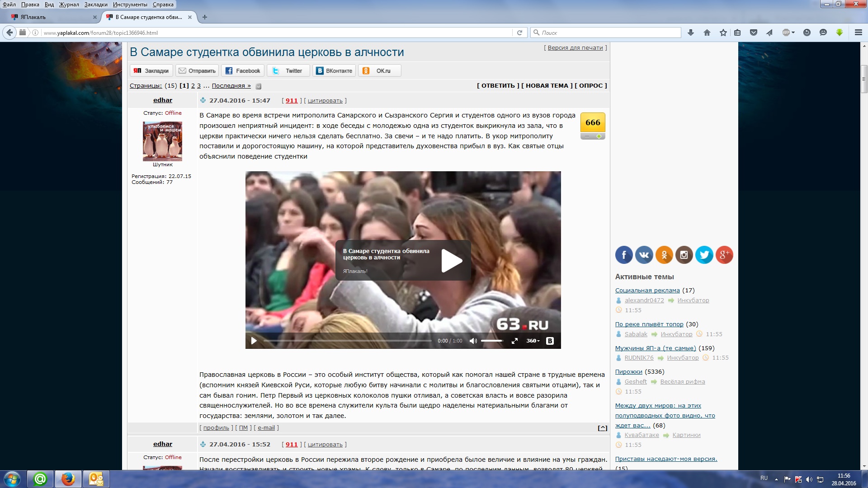Screen dimensions: 868x488
Task: Open the Инструменты menu
Action: pos(130,5)
